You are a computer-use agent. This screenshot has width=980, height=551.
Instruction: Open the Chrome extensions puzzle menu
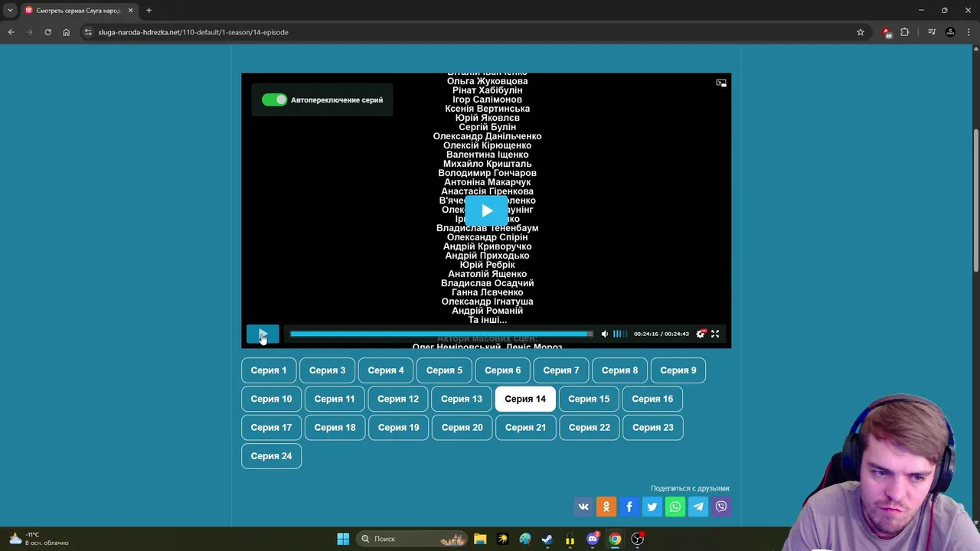905,32
